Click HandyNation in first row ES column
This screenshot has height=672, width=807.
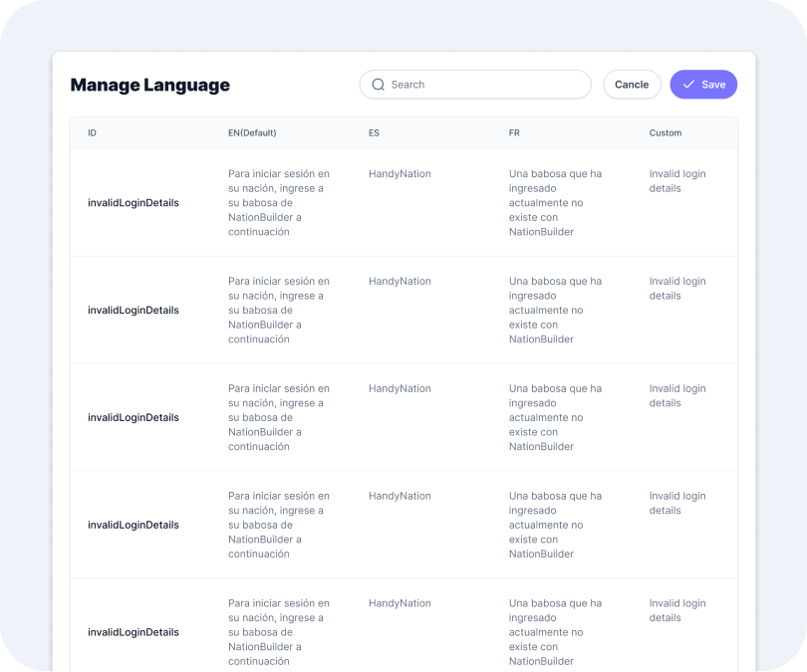[400, 174]
